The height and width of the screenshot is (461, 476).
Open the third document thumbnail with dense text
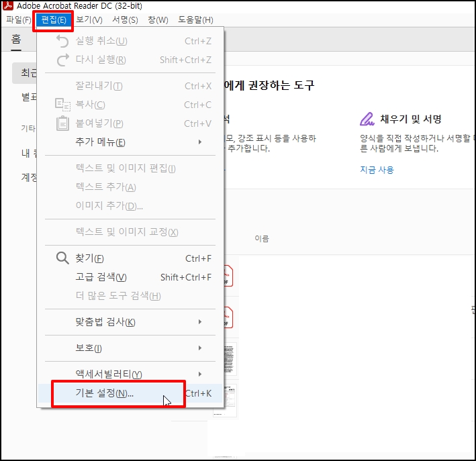[229, 359]
